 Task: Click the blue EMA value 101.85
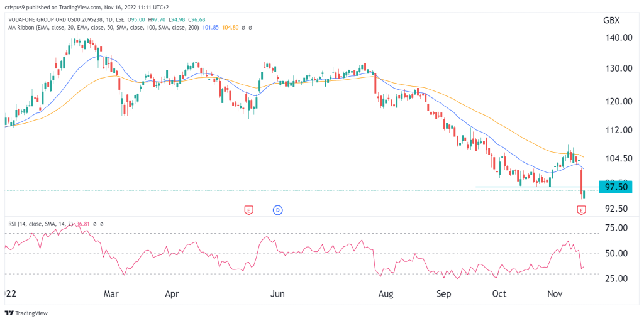[210, 28]
